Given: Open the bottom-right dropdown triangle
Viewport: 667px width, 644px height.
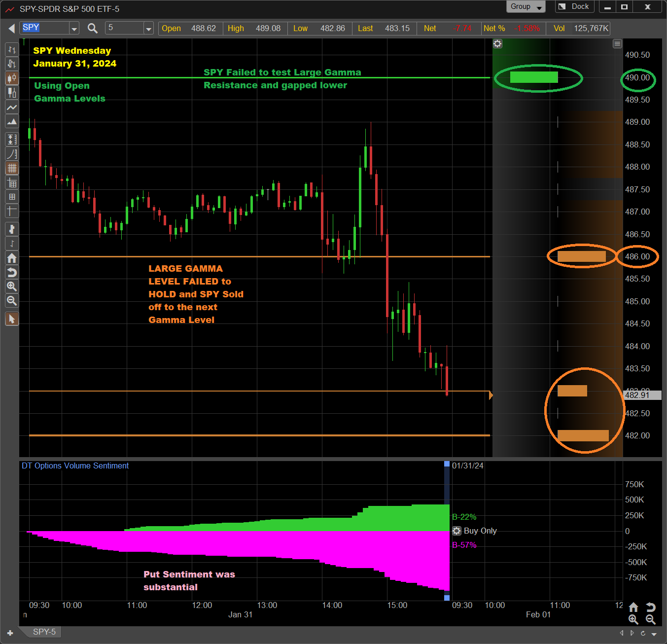Looking at the screenshot, I should tap(654, 634).
